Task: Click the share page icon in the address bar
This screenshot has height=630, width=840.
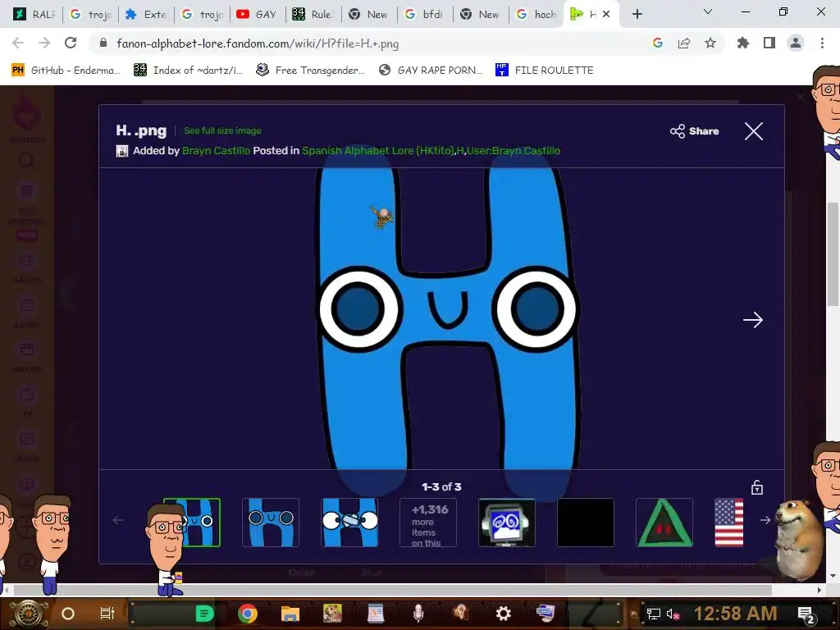Action: 684,43
